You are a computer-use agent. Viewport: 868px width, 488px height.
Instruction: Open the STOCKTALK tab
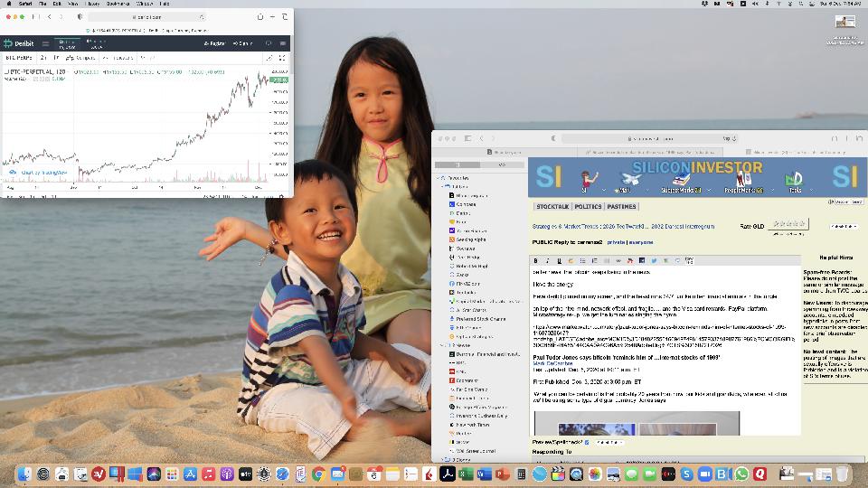(552, 206)
